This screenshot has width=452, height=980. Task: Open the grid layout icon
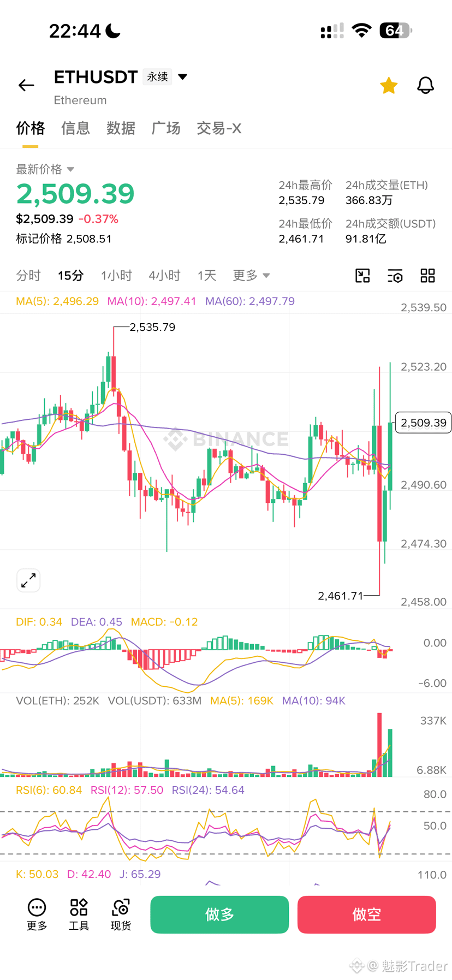(428, 276)
